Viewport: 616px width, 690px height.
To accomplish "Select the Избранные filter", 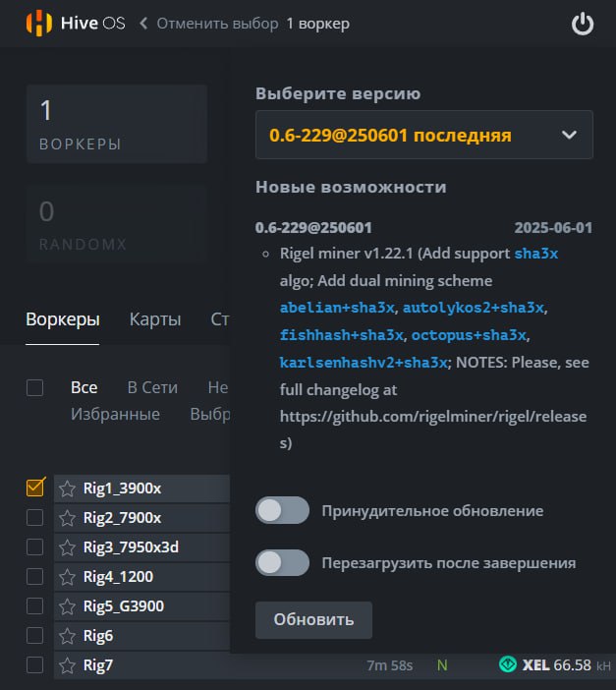I will point(115,414).
